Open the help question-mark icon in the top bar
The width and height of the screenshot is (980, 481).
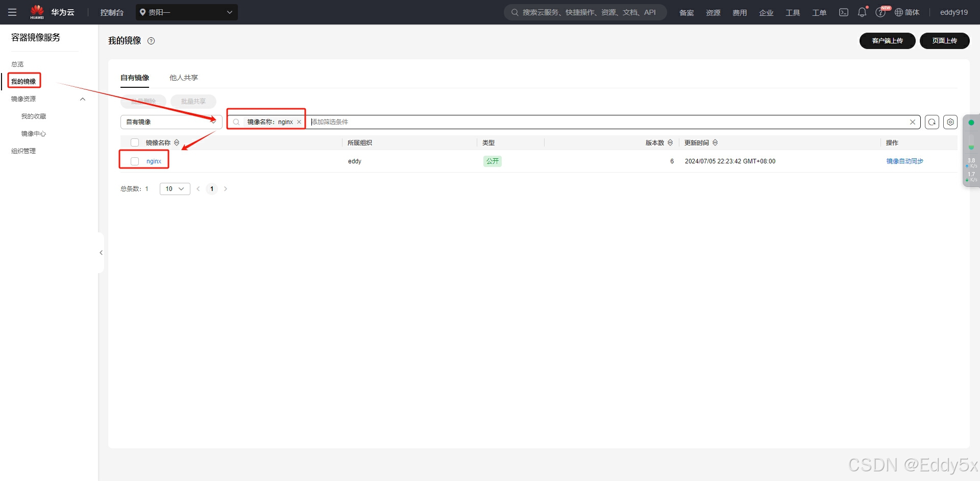click(880, 12)
